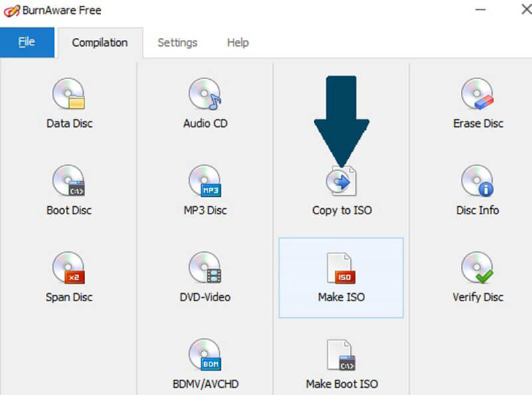Open the File menu
This screenshot has height=395, width=532.
[27, 41]
